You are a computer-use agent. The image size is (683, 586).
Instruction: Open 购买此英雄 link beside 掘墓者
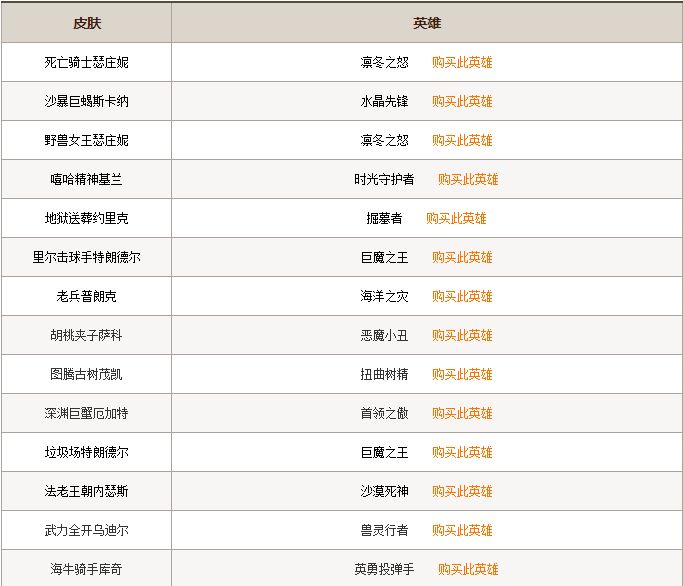tap(456, 218)
